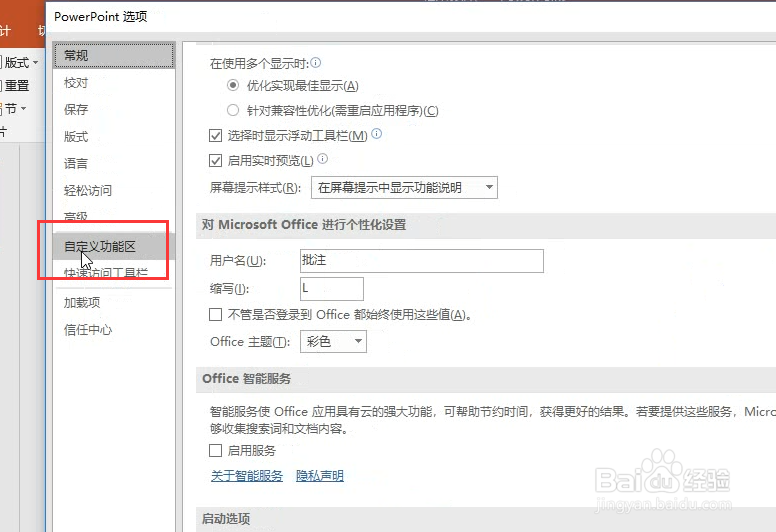Open the 加载项 options category
The width and height of the screenshot is (776, 532).
click(114, 302)
